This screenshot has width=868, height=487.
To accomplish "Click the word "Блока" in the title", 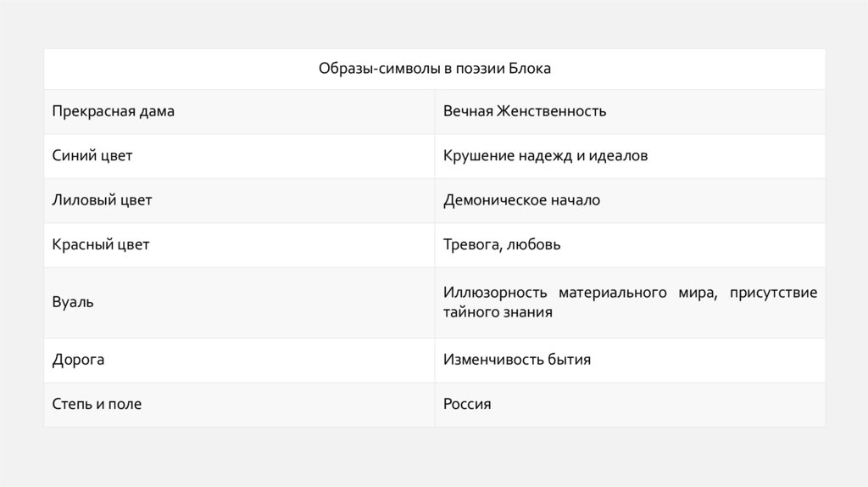I will pyautogui.click(x=530, y=69).
